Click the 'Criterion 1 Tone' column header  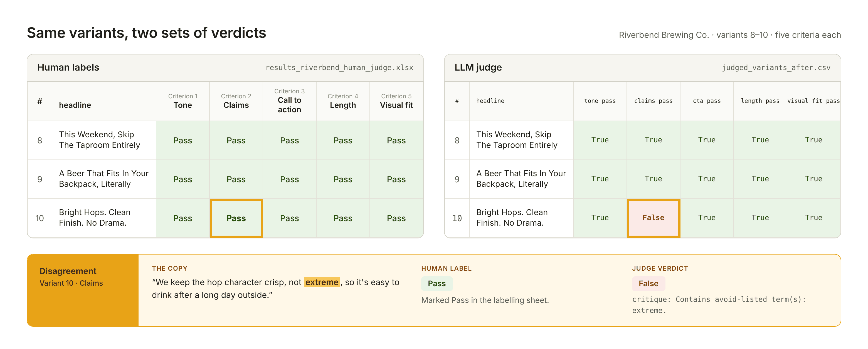pos(183,101)
